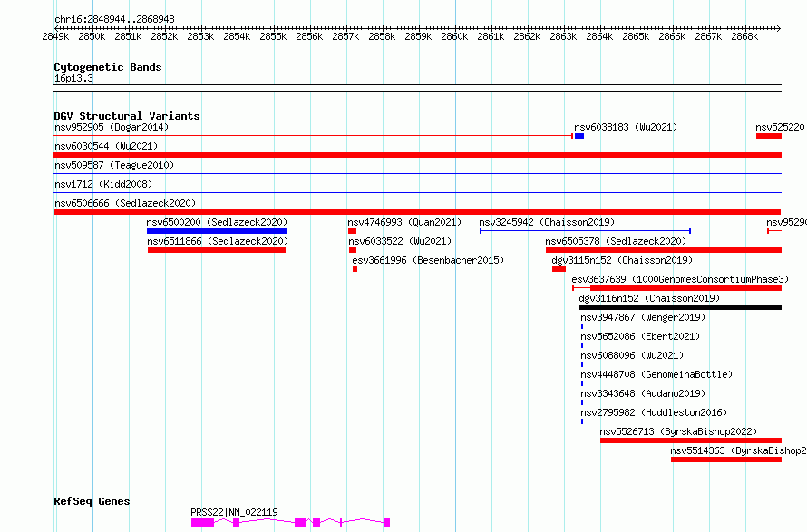Image resolution: width=807 pixels, height=532 pixels.
Task: Click the 2860k scale position label
Action: coord(454,36)
